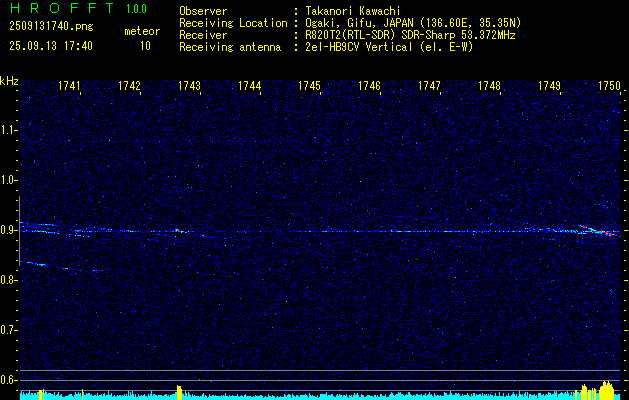Click observer name Takanori Kawachi

click(x=353, y=11)
